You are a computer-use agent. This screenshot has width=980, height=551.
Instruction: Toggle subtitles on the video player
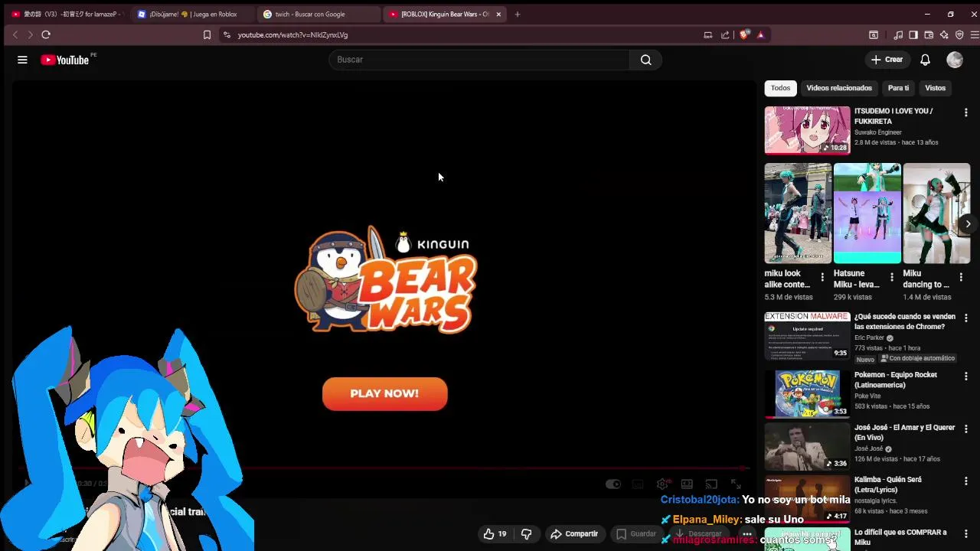point(638,484)
